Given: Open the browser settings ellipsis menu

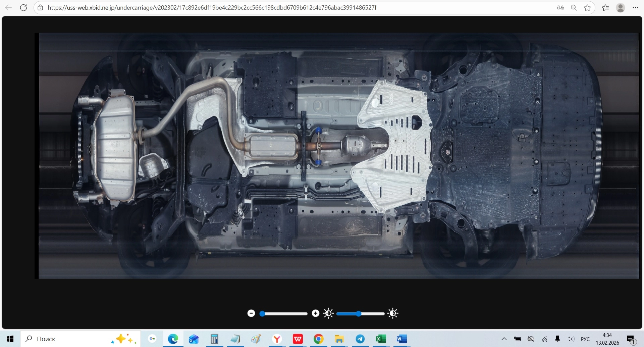Looking at the screenshot, I should 635,7.
